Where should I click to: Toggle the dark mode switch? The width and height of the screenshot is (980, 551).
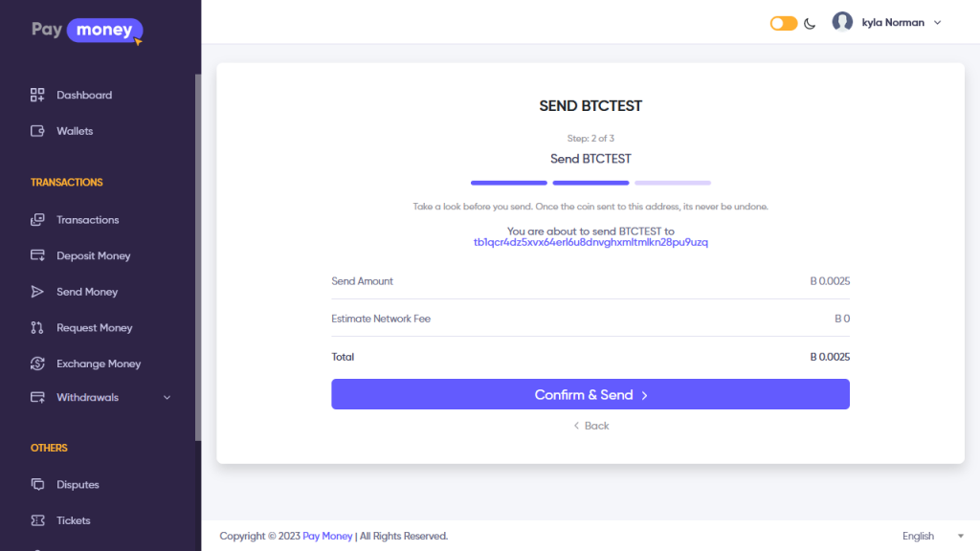click(x=783, y=23)
